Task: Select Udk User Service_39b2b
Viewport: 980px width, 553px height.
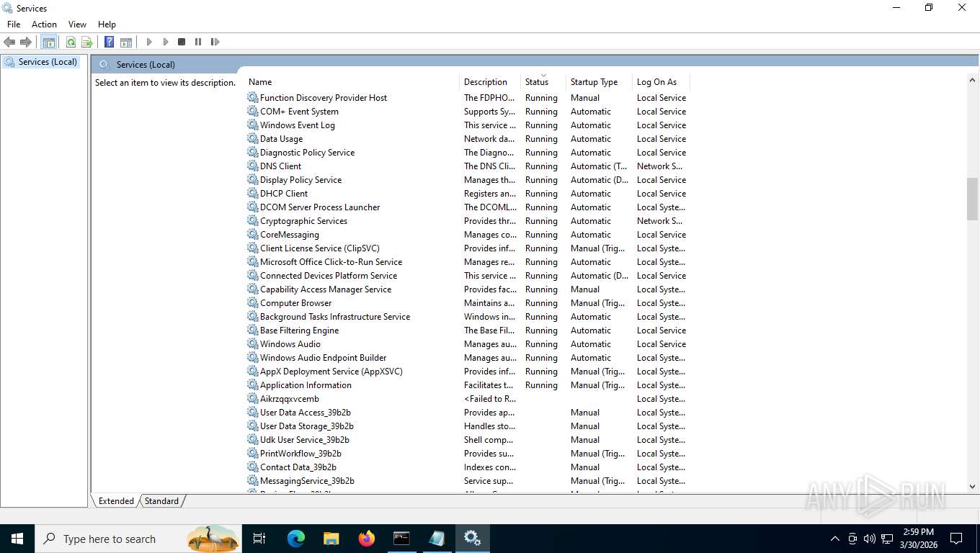Action: coord(467,440)
